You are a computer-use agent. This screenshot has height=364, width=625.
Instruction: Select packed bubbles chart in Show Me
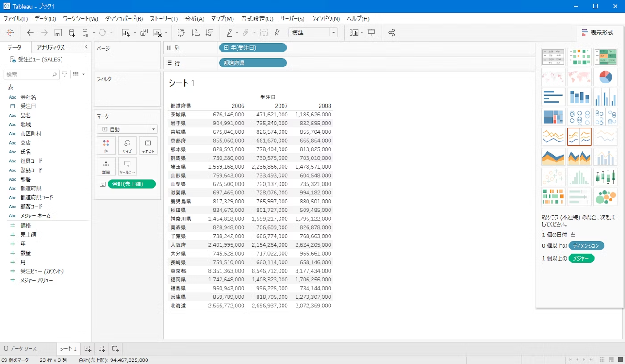(x=605, y=197)
